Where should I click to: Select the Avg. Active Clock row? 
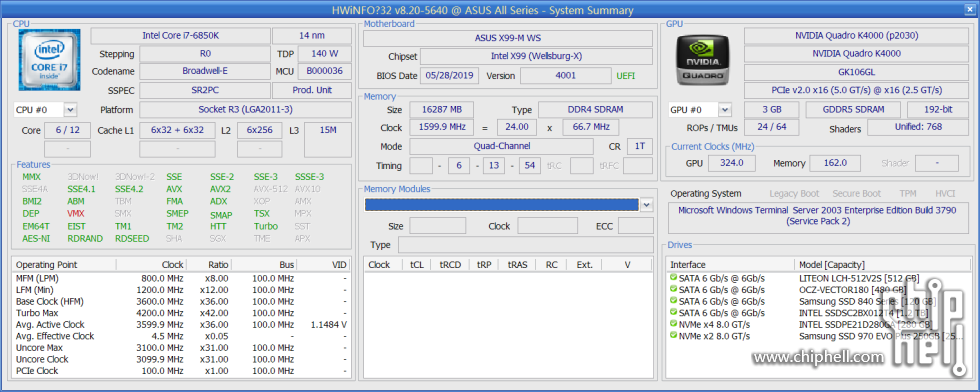181,324
